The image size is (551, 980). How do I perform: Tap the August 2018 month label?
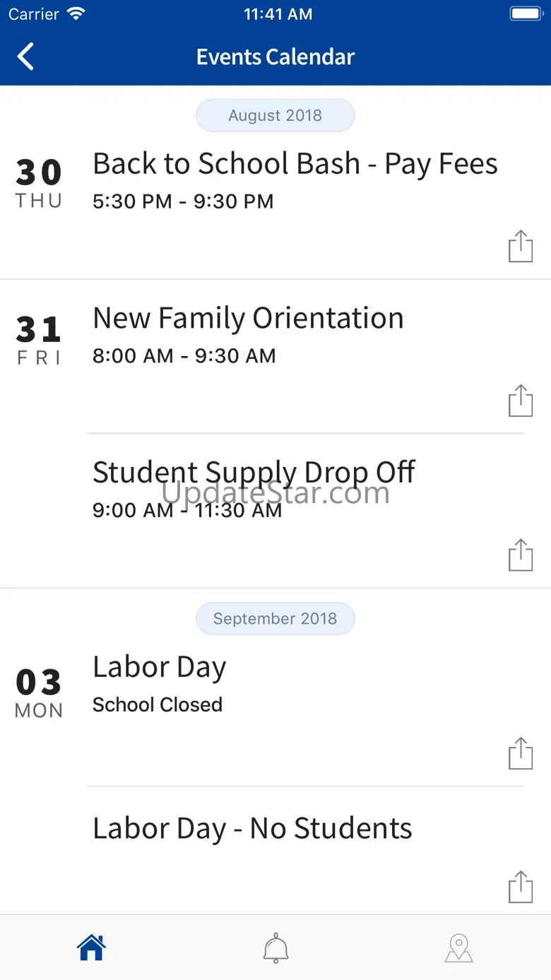click(275, 115)
